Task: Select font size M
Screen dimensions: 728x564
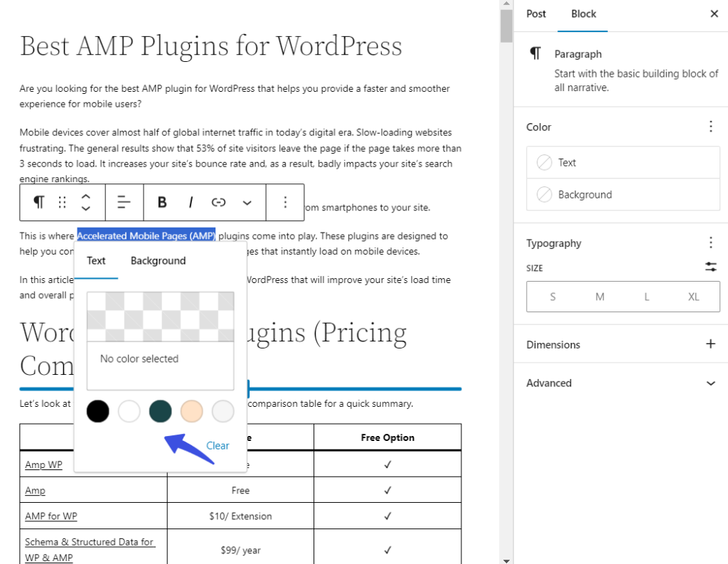Action: 600,297
